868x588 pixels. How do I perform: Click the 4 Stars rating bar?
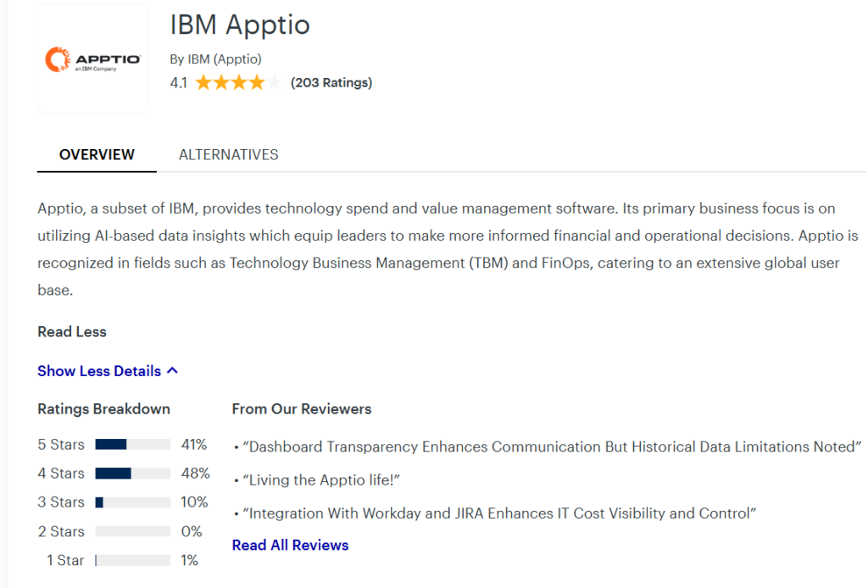pos(132,474)
